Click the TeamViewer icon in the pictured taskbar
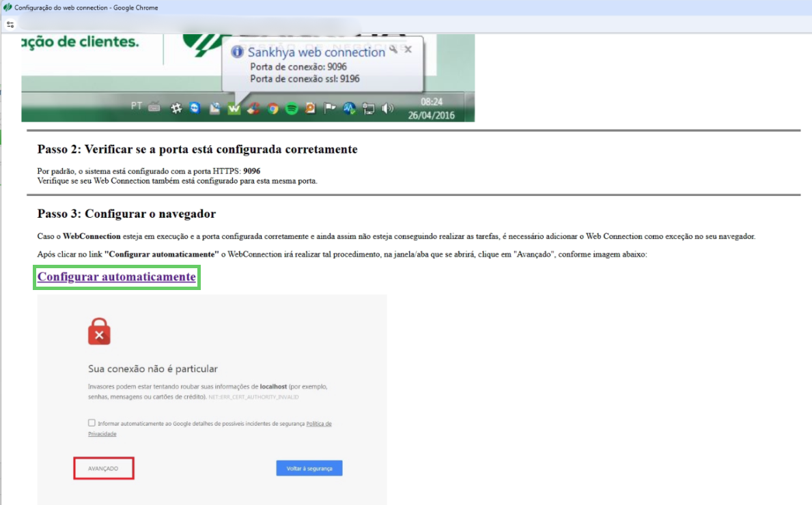Viewport: 812px width, 505px height. 195,108
